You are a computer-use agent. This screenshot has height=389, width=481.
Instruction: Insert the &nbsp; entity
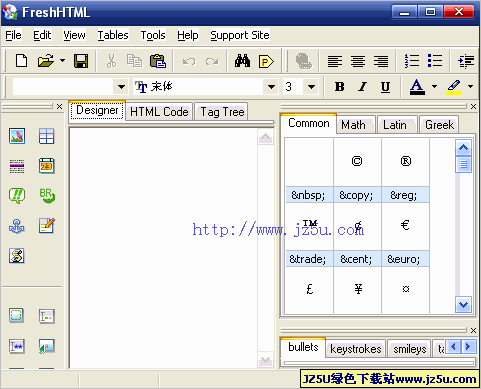309,171
